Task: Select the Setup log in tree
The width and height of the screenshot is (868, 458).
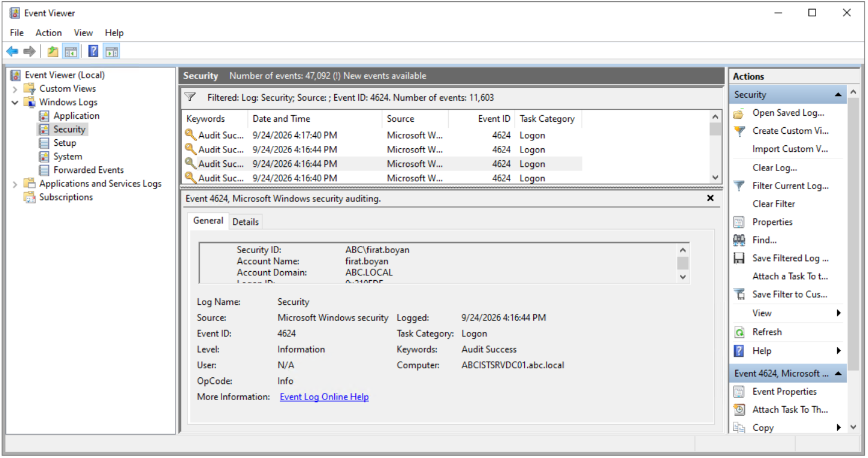Action: [65, 143]
